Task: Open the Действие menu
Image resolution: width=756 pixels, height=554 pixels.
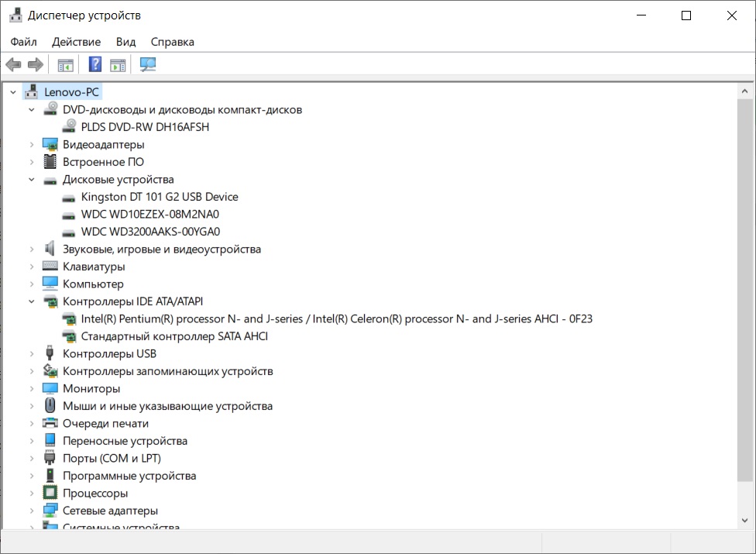Action: click(x=76, y=42)
